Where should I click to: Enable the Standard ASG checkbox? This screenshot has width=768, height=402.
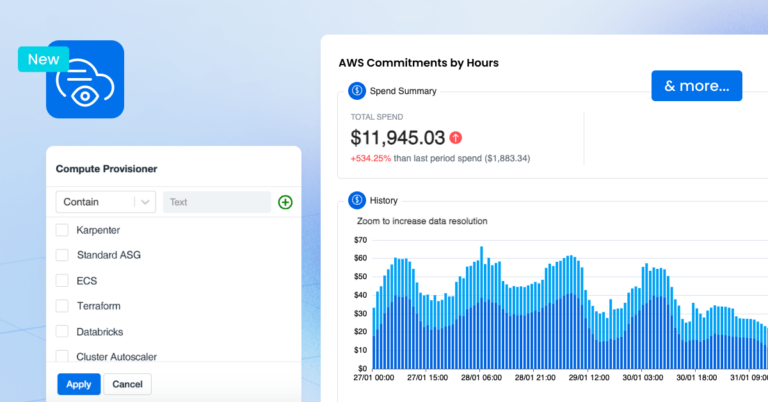click(x=62, y=255)
